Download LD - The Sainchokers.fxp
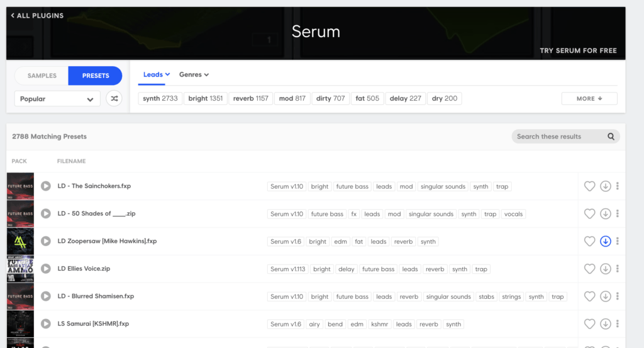This screenshot has width=644, height=348. point(606,186)
